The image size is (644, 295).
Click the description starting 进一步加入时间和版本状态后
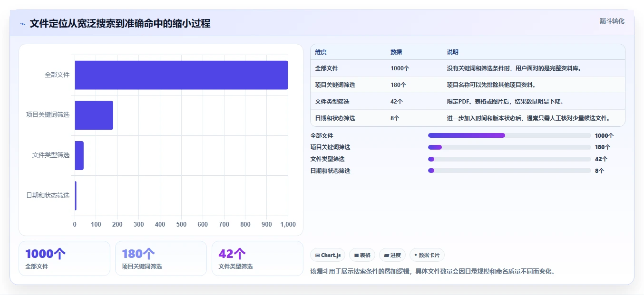(x=528, y=118)
